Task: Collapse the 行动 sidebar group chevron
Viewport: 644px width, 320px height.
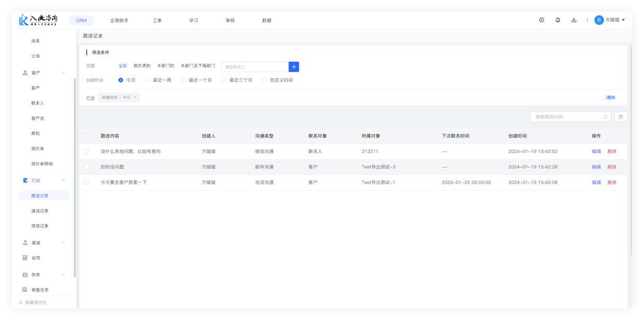Action: pyautogui.click(x=64, y=181)
